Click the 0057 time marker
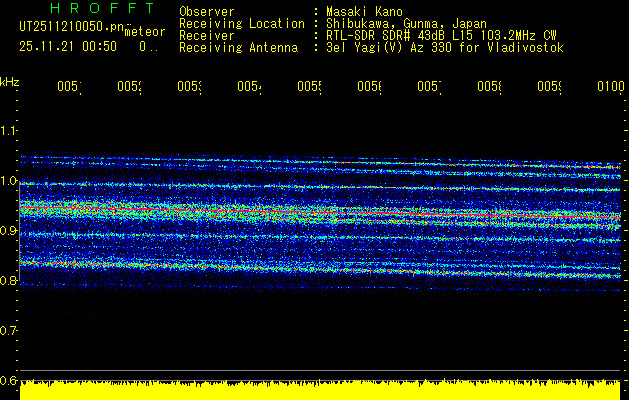Screen dimensions: 629x400 (x=430, y=86)
